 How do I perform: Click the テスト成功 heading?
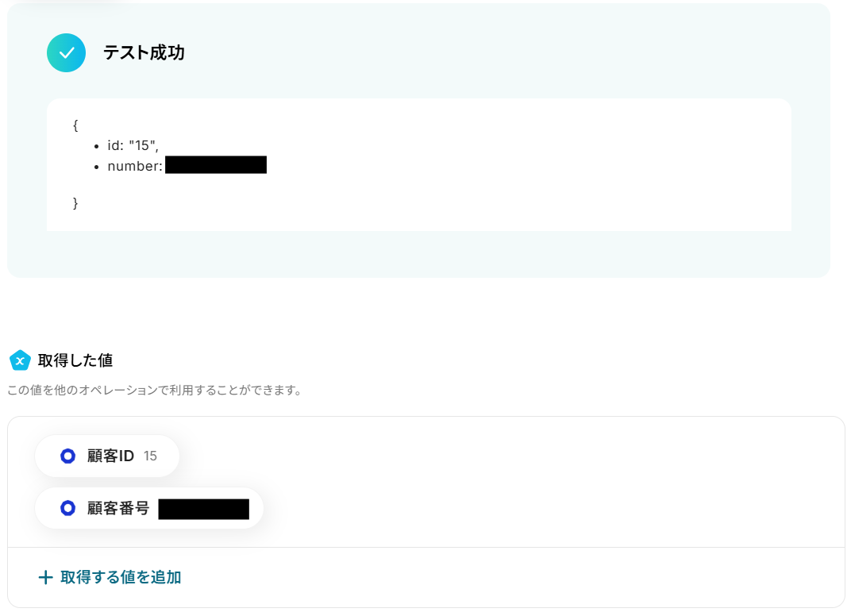point(144,52)
